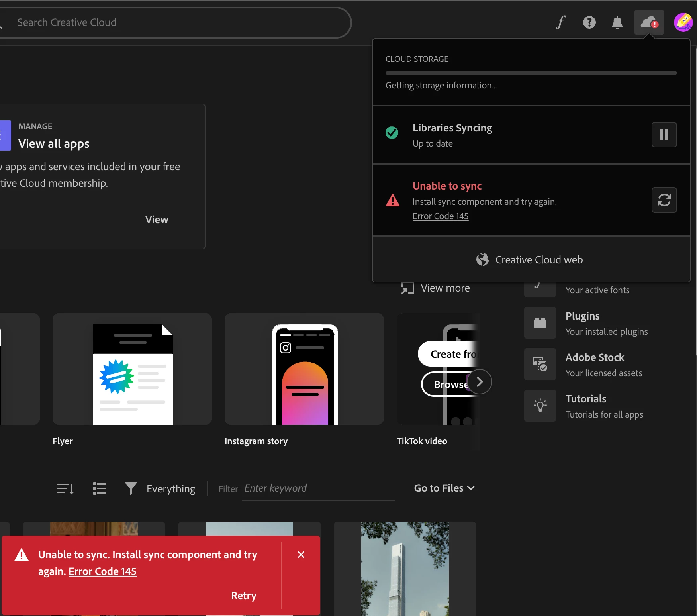The width and height of the screenshot is (697, 616).
Task: Open Error Code 145 link in cloud panel
Action: pyautogui.click(x=441, y=216)
